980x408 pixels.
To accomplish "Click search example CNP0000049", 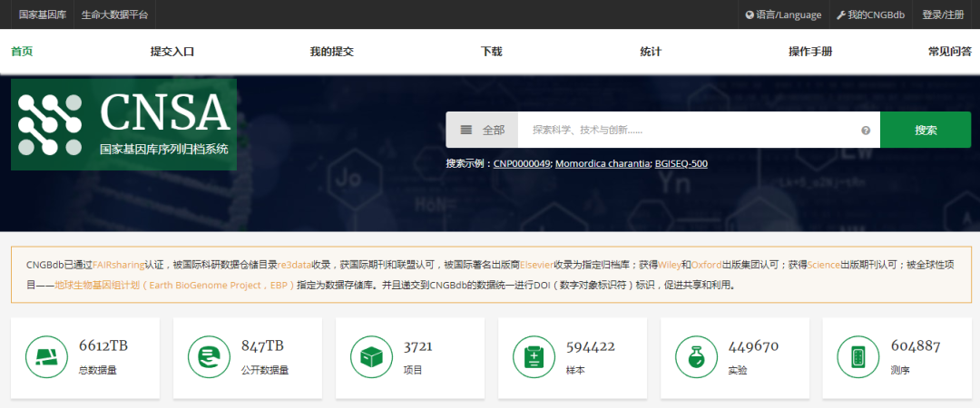I will click(522, 164).
